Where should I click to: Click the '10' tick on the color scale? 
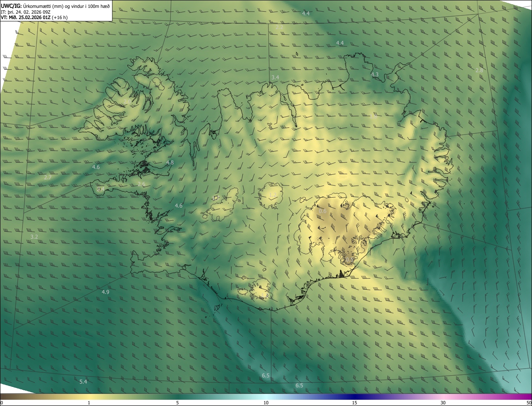click(266, 403)
